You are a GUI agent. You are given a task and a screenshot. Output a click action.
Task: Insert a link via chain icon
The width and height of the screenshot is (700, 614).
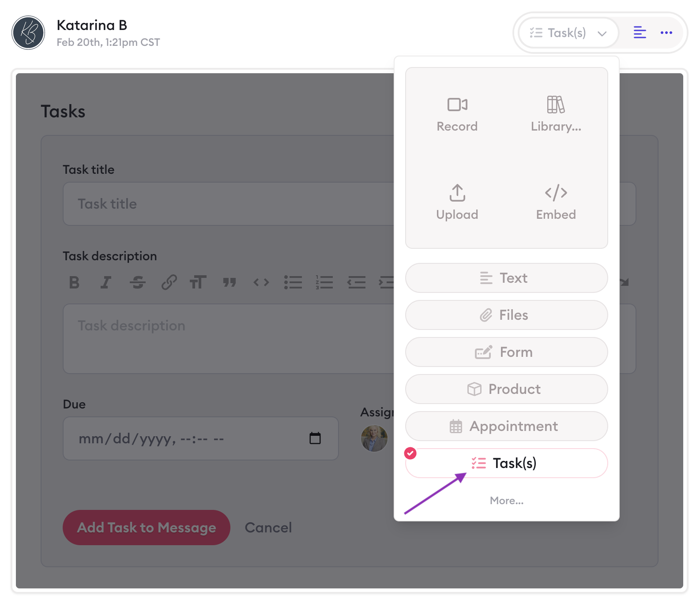coord(169,282)
